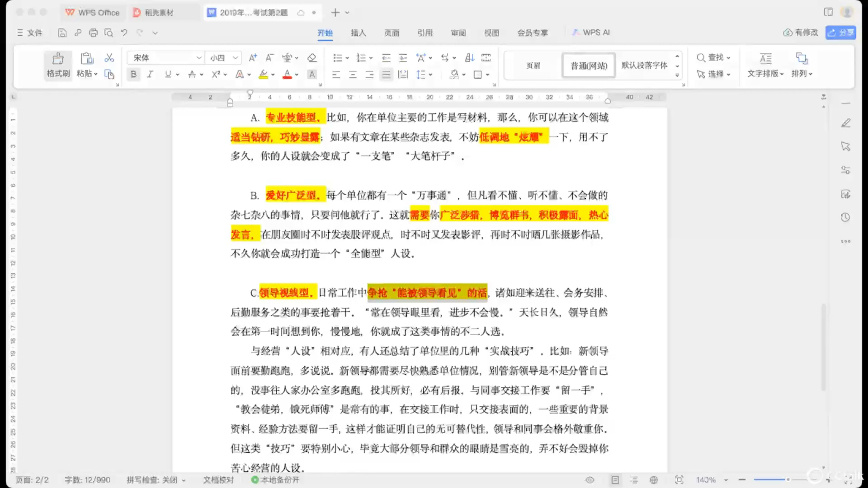Open the 文件 file menu
Viewport: 868px width, 488px height.
(30, 33)
